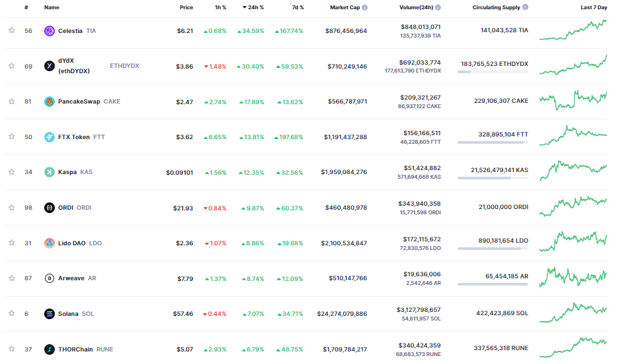Click Solana market cap $24,274,079,886
Image resolution: width=622 pixels, height=364 pixels.
coord(342,314)
